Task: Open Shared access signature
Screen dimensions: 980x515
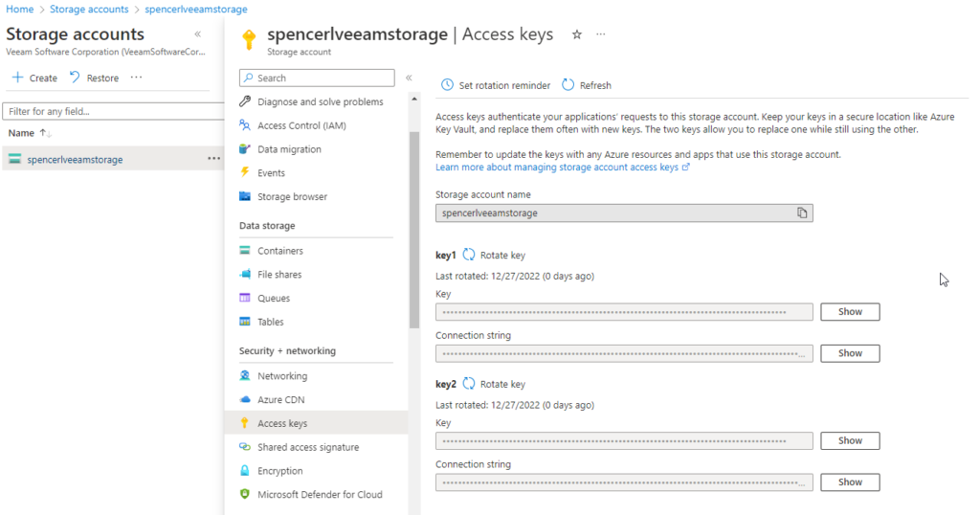Action: click(308, 447)
